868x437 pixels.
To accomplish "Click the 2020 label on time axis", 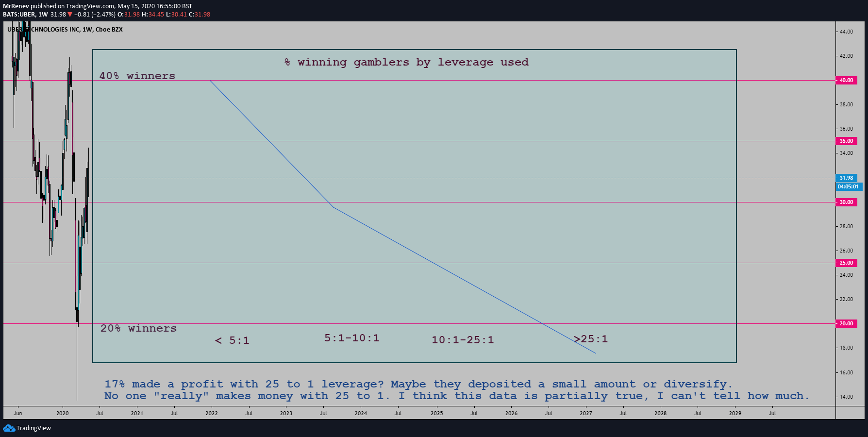I will (63, 413).
